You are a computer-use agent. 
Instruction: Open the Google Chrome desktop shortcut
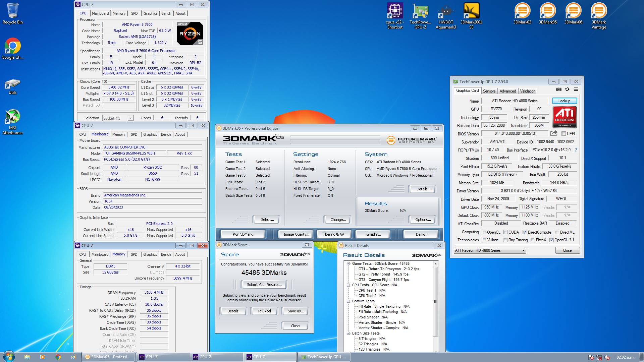(x=13, y=49)
